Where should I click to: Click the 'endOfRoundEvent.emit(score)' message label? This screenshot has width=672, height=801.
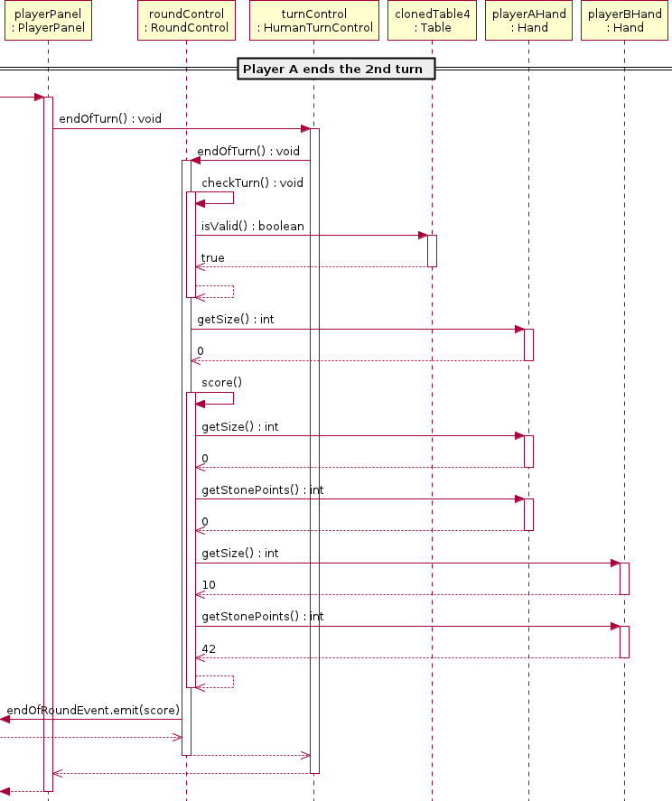pyautogui.click(x=93, y=710)
